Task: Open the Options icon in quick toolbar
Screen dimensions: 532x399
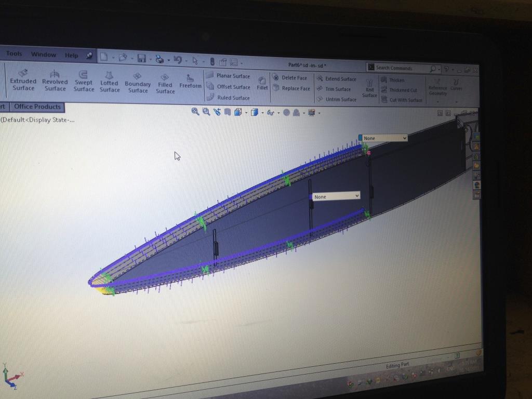Action: tap(234, 62)
